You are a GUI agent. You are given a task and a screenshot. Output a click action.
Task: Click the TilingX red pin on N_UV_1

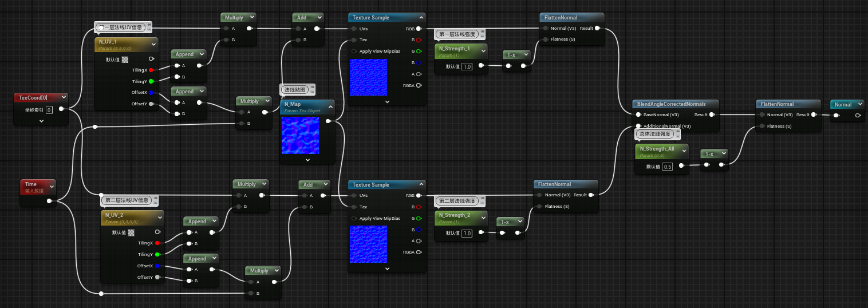tap(151, 70)
